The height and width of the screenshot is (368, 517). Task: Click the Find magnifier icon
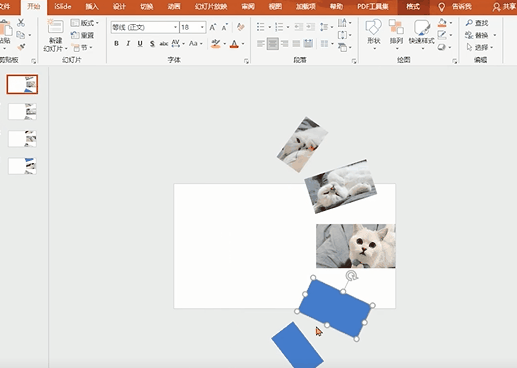pos(469,23)
